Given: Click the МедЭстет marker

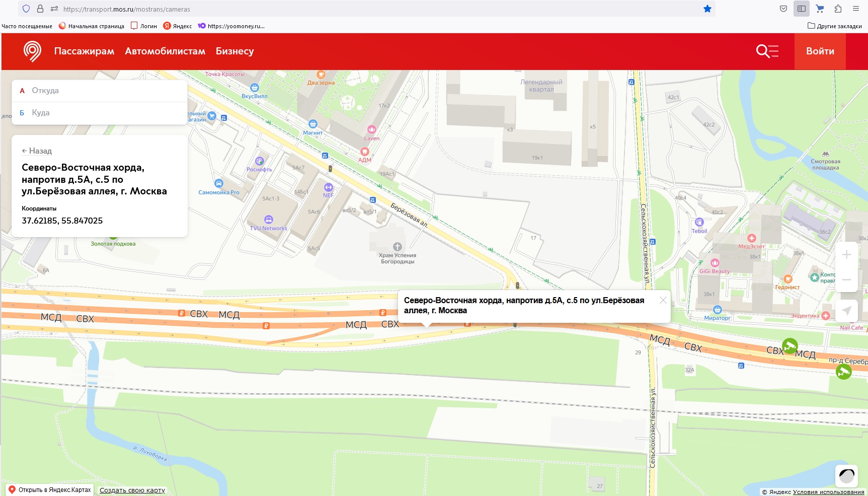Looking at the screenshot, I should [x=752, y=238].
